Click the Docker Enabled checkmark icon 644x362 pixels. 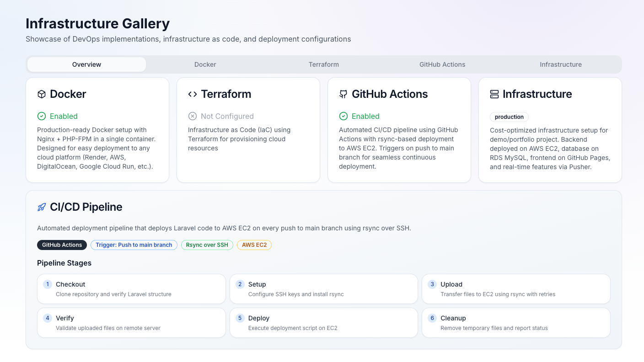[x=42, y=116]
